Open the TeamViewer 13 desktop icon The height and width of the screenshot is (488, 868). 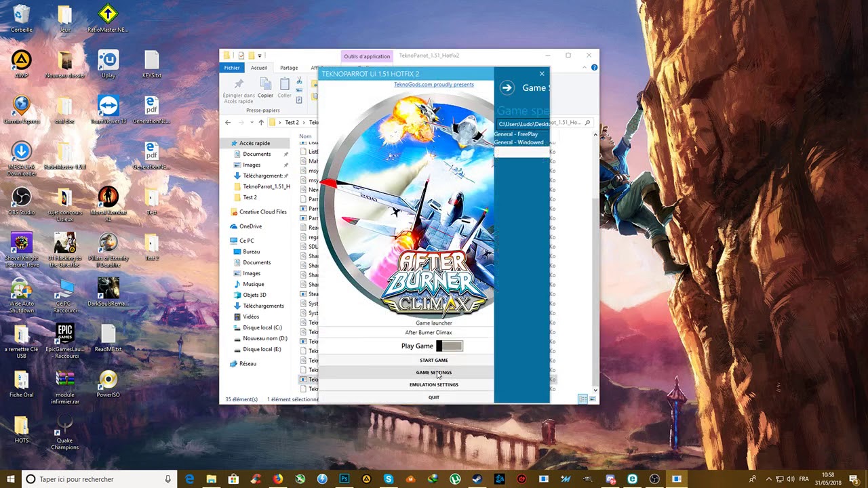tap(108, 110)
